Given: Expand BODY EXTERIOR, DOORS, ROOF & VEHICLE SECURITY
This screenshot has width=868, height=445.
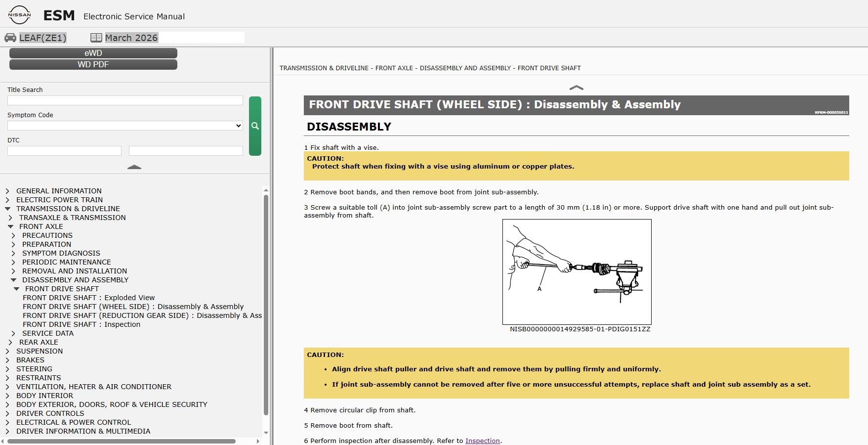Looking at the screenshot, I should 7,404.
